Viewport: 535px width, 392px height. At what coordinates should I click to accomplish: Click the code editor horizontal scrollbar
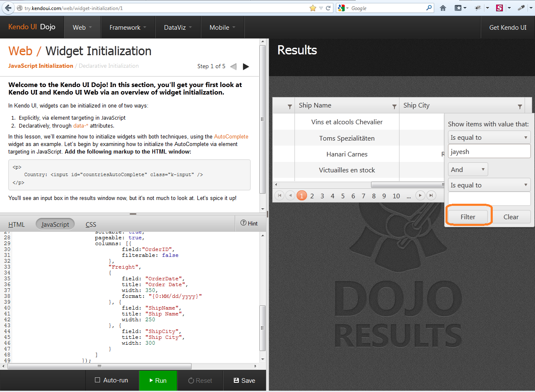100,366
